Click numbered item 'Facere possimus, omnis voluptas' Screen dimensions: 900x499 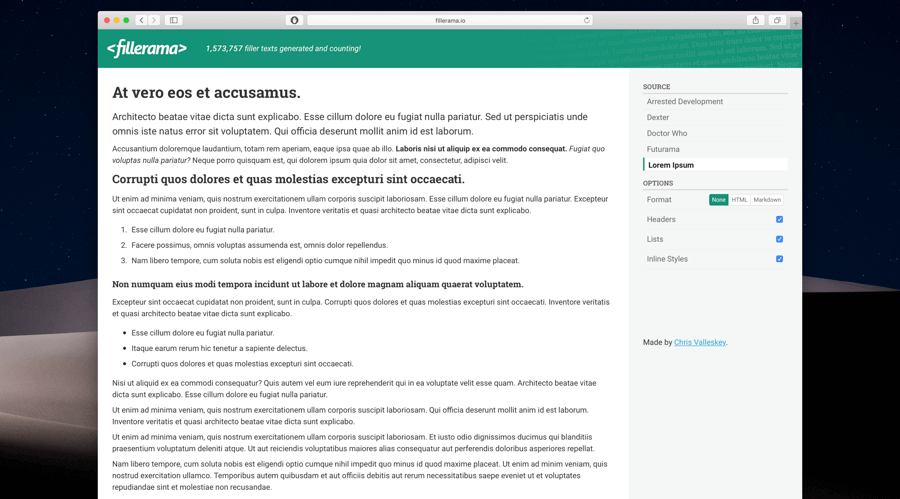coord(259,245)
